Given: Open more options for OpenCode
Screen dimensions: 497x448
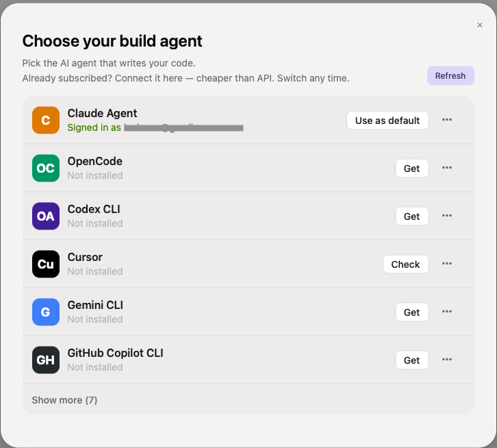Looking at the screenshot, I should 447,168.
